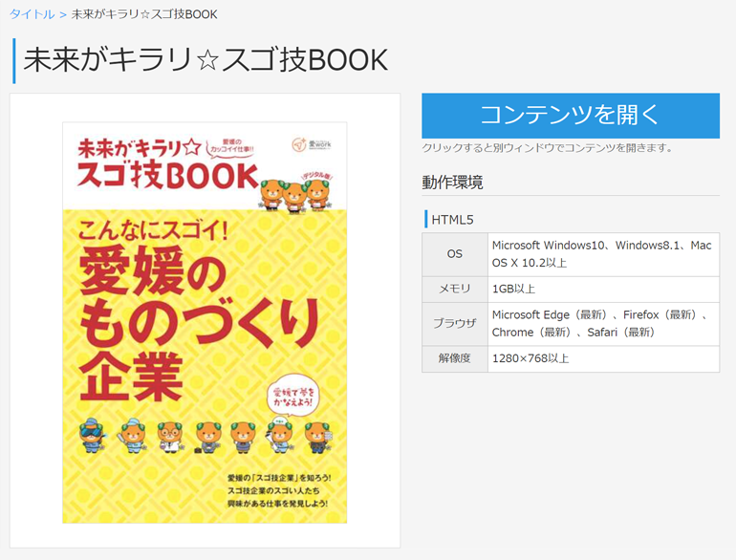Click the HTML5 subheading
736x560 pixels.
point(452,220)
